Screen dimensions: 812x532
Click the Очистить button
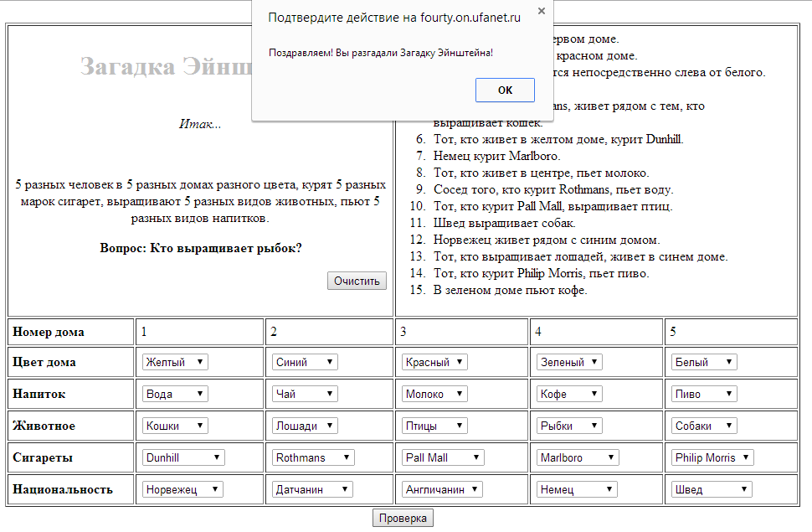357,281
